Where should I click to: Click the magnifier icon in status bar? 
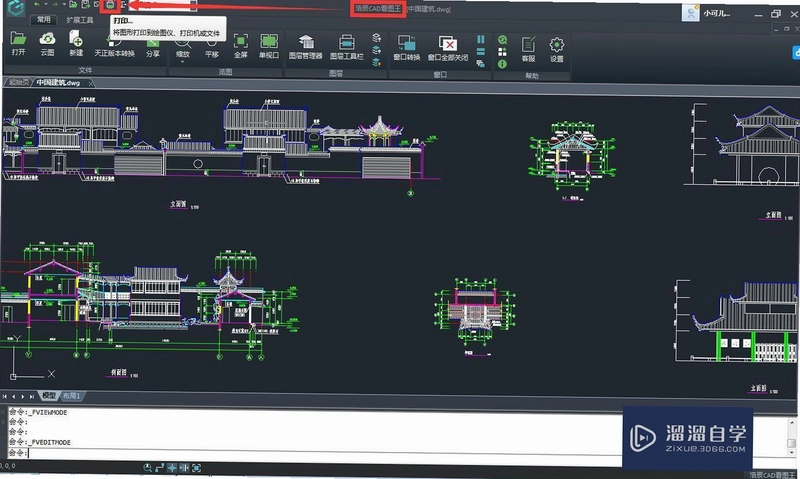tap(147, 467)
